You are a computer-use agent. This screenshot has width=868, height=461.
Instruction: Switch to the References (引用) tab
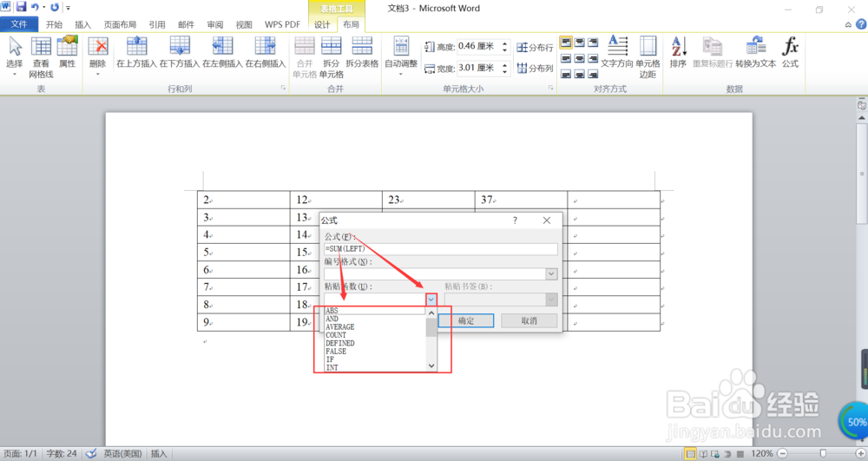click(x=156, y=24)
